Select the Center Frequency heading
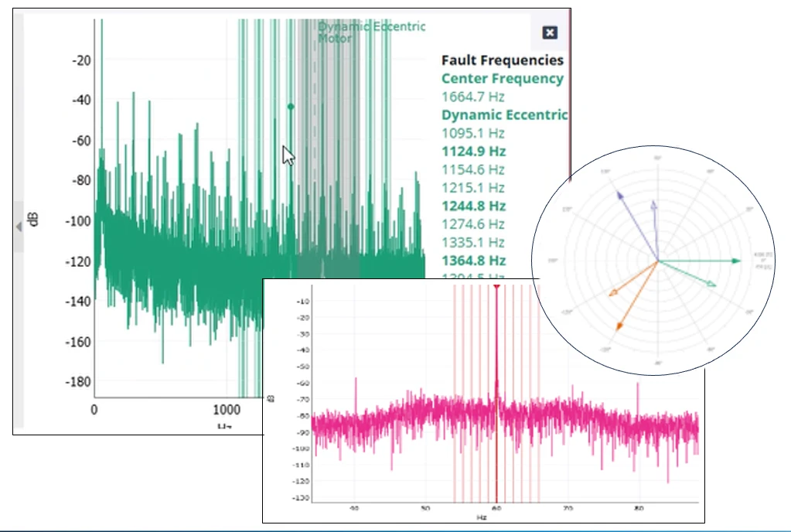791x532 pixels. [x=502, y=78]
